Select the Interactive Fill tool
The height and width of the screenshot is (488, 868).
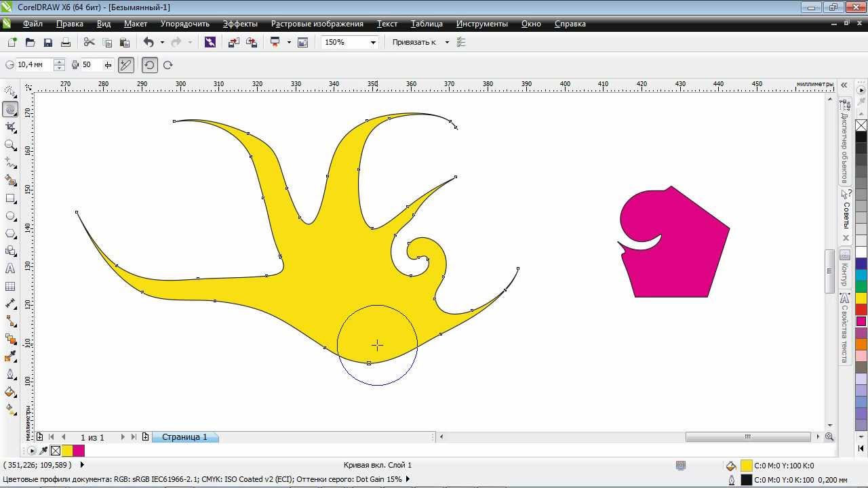tap(10, 409)
